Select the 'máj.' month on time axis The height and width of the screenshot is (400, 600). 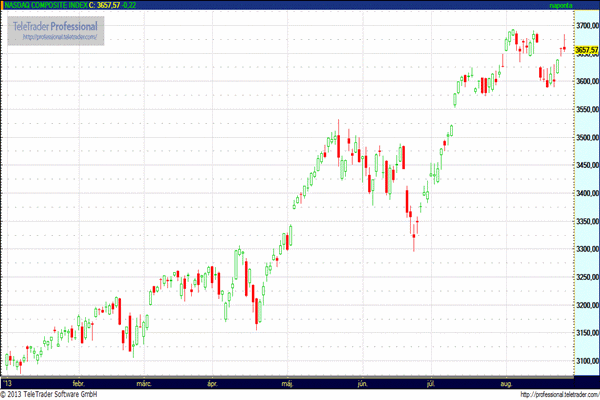tap(289, 382)
